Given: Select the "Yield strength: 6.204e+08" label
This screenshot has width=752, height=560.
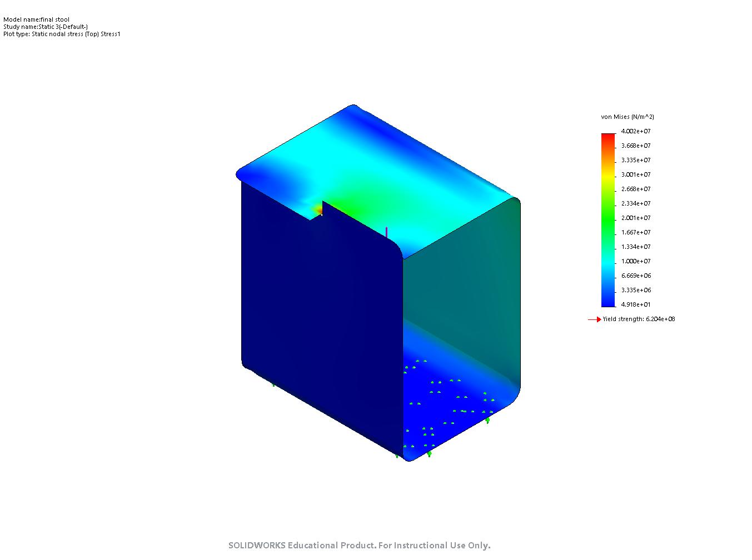Looking at the screenshot, I should 639,319.
